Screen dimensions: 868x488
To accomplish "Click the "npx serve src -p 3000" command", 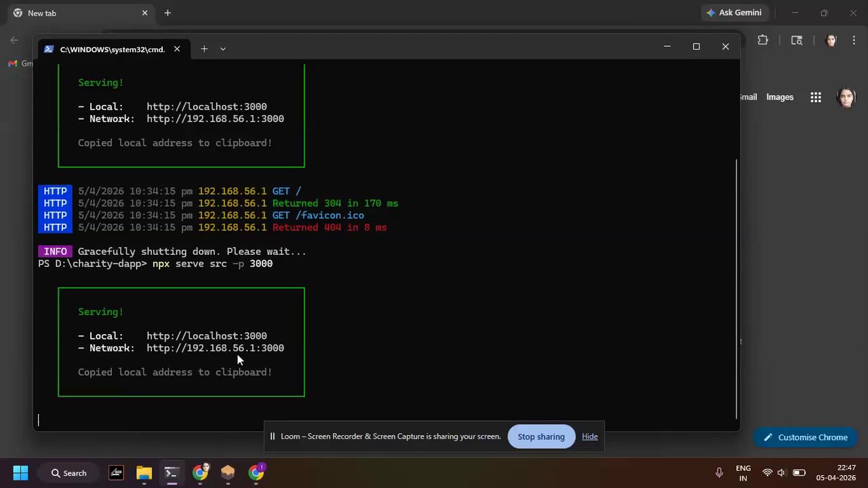I will click(x=212, y=264).
